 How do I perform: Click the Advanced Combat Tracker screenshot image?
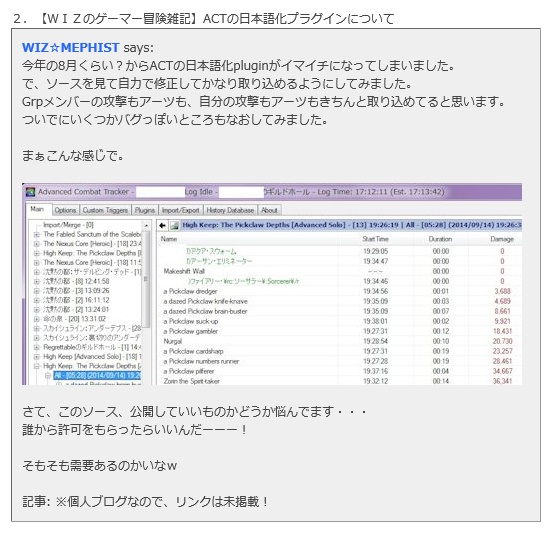[272, 284]
